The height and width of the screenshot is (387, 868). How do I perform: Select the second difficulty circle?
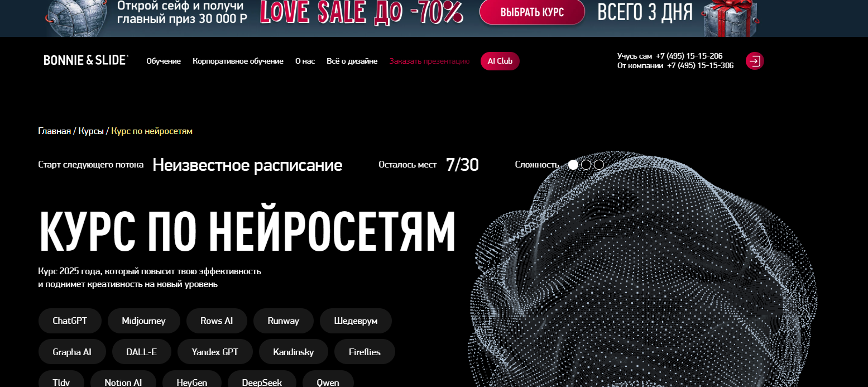coord(586,165)
